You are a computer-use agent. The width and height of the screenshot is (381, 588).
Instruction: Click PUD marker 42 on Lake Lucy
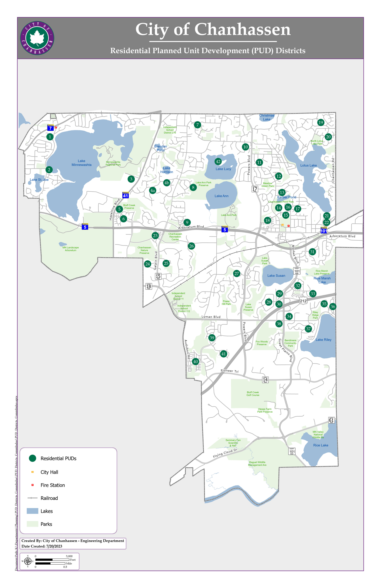[x=218, y=162]
